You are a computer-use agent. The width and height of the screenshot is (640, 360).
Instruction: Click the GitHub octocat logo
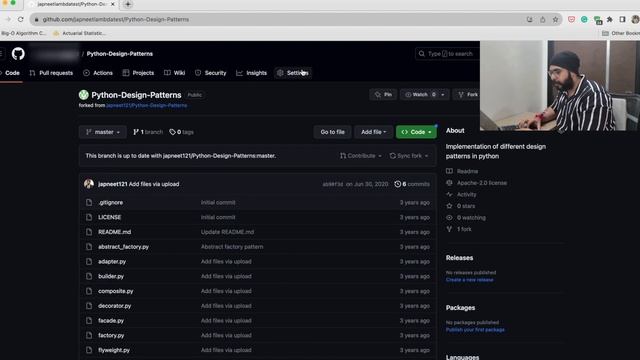pos(18,54)
